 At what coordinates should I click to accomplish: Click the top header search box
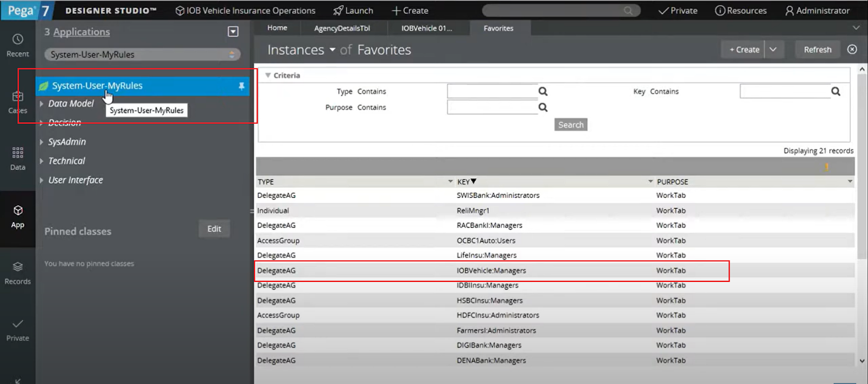click(561, 10)
